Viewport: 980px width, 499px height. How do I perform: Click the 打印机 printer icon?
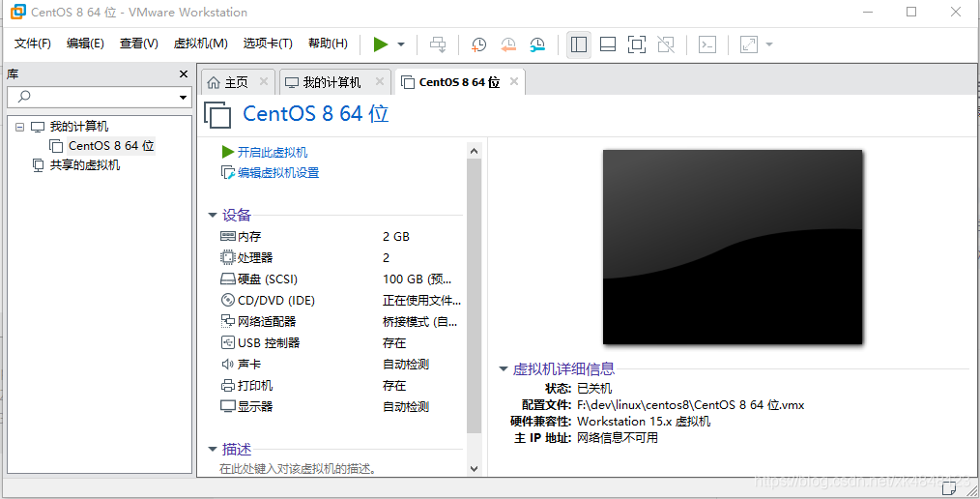tap(227, 385)
